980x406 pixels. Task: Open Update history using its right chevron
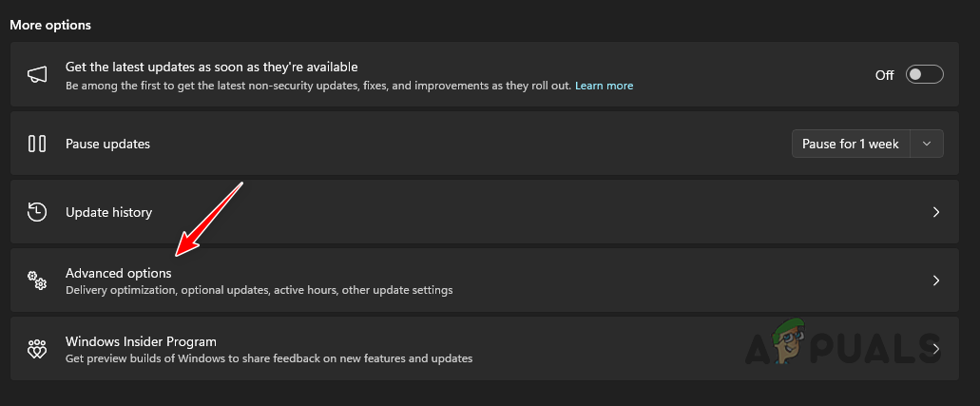[935, 212]
